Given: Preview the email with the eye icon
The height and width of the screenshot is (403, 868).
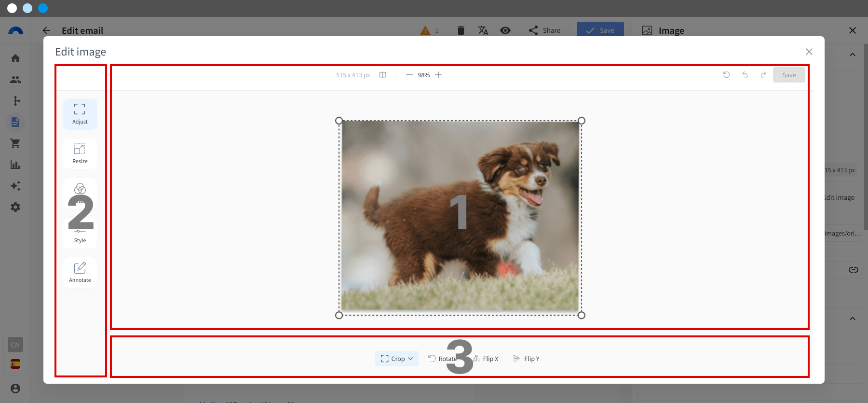Looking at the screenshot, I should (x=505, y=30).
